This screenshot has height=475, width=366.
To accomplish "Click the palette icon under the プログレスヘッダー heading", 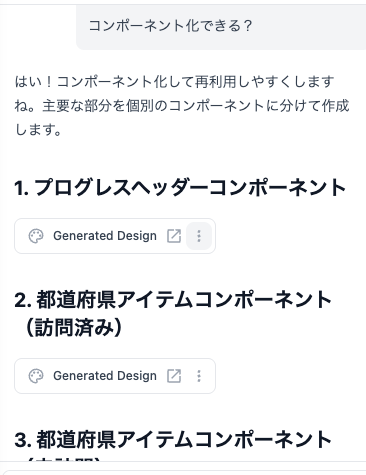I will (36, 236).
